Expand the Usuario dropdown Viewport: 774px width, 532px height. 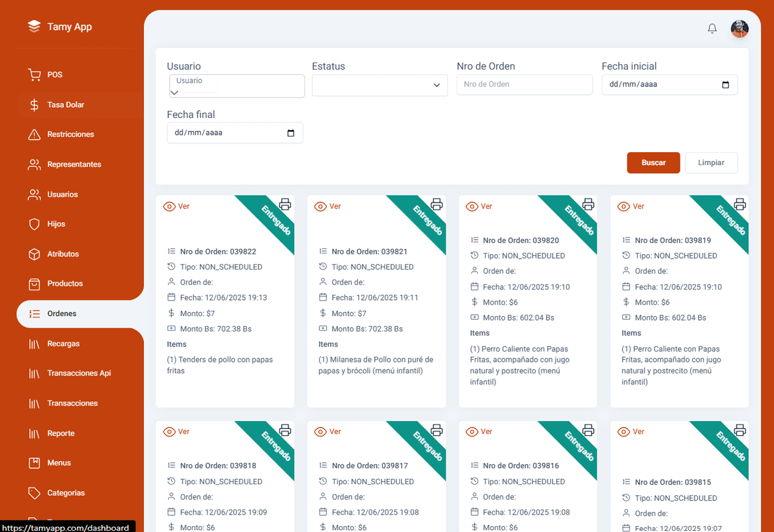pos(237,86)
